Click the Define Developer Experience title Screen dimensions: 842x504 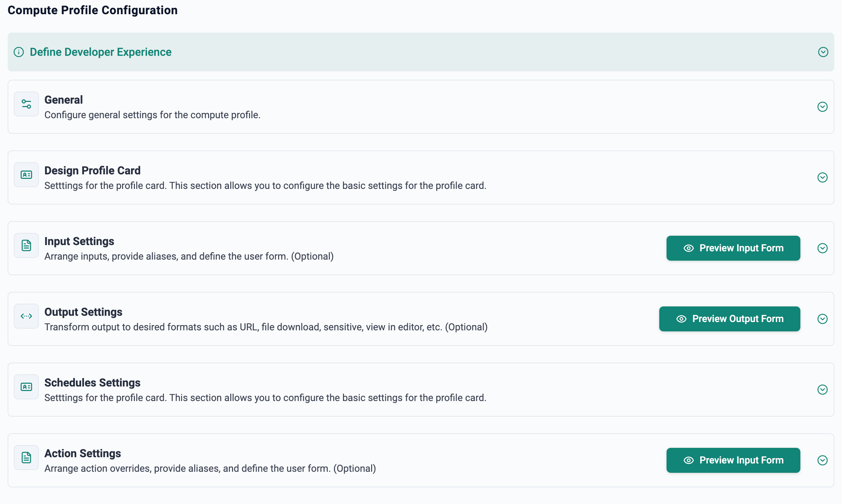(101, 52)
